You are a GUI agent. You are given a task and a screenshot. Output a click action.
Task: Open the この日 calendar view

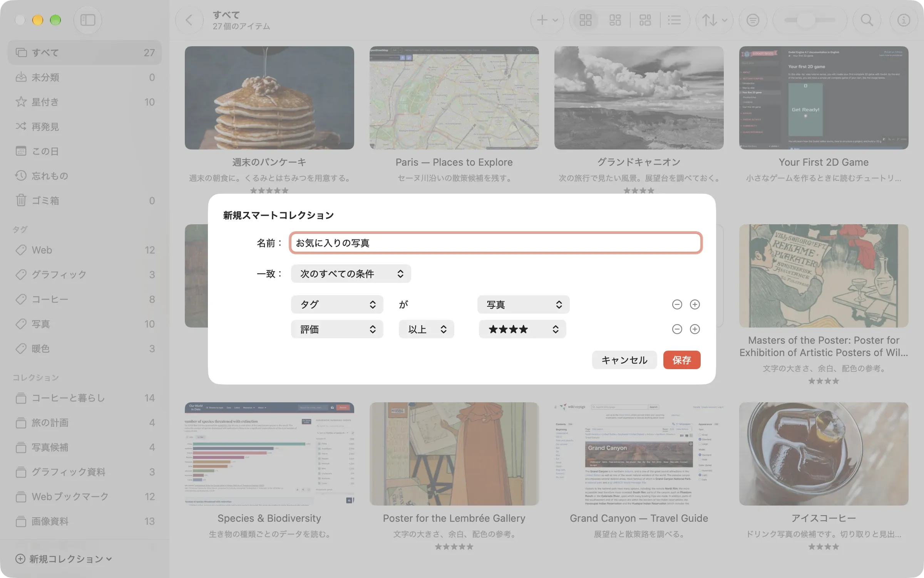(x=85, y=151)
